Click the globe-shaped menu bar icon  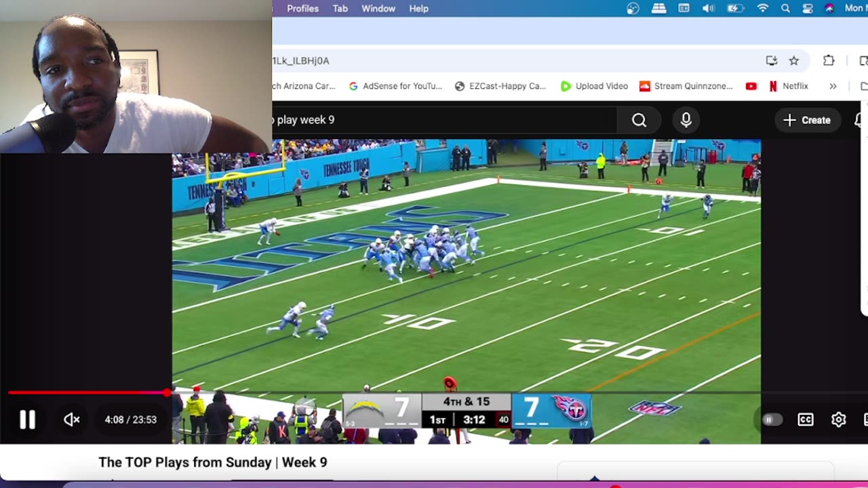pyautogui.click(x=633, y=8)
